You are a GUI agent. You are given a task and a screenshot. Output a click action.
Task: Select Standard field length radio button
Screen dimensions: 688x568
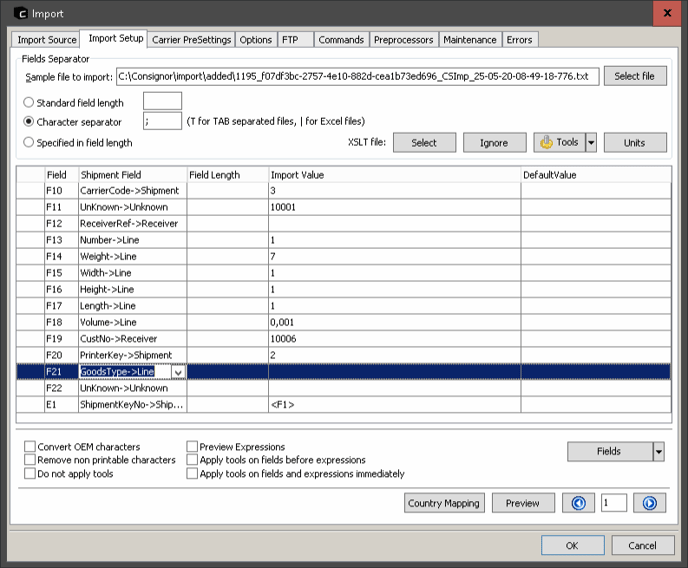pos(29,103)
